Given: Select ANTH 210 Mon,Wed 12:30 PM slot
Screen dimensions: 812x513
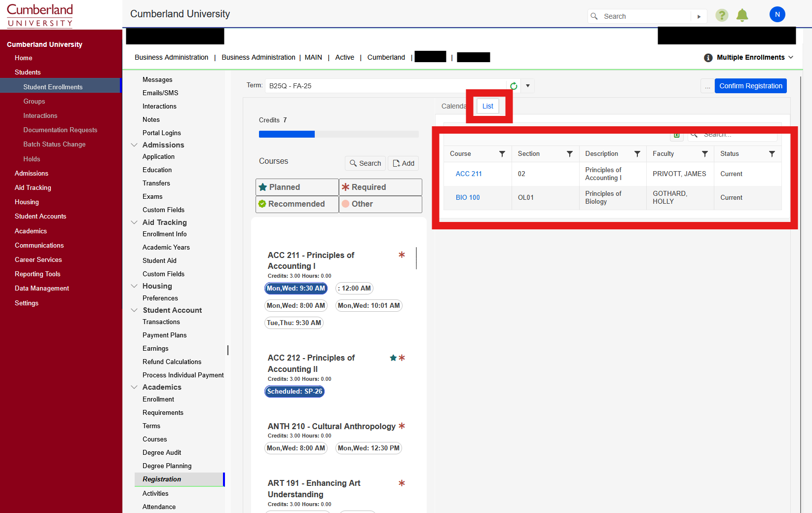Looking at the screenshot, I should [369, 448].
